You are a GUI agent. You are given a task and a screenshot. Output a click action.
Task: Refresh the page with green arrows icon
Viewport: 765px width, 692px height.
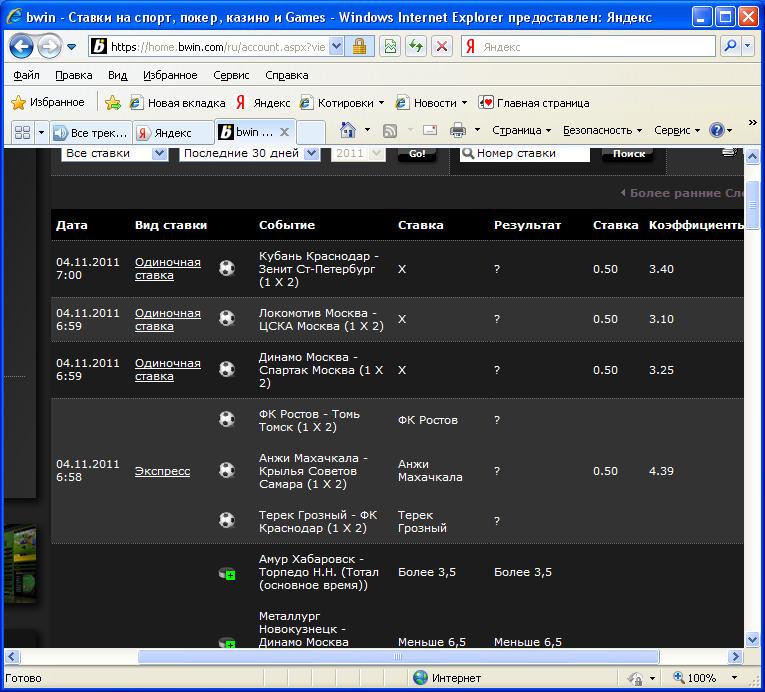pos(416,47)
